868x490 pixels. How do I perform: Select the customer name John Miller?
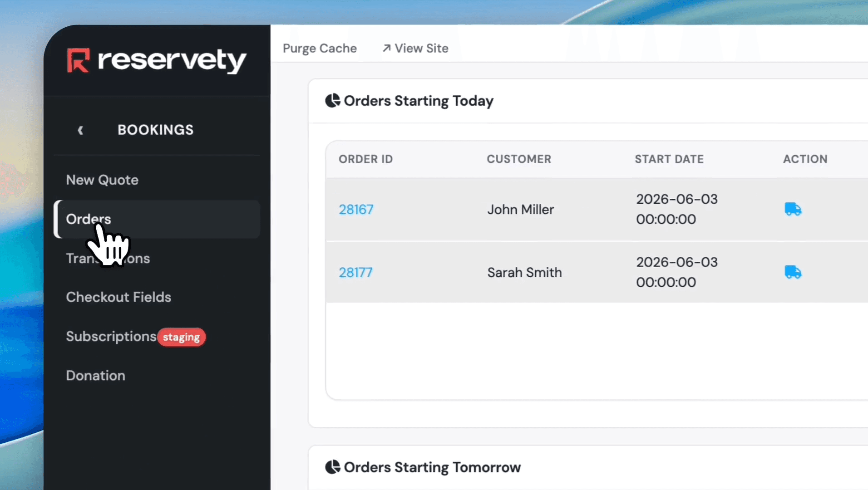click(x=521, y=210)
